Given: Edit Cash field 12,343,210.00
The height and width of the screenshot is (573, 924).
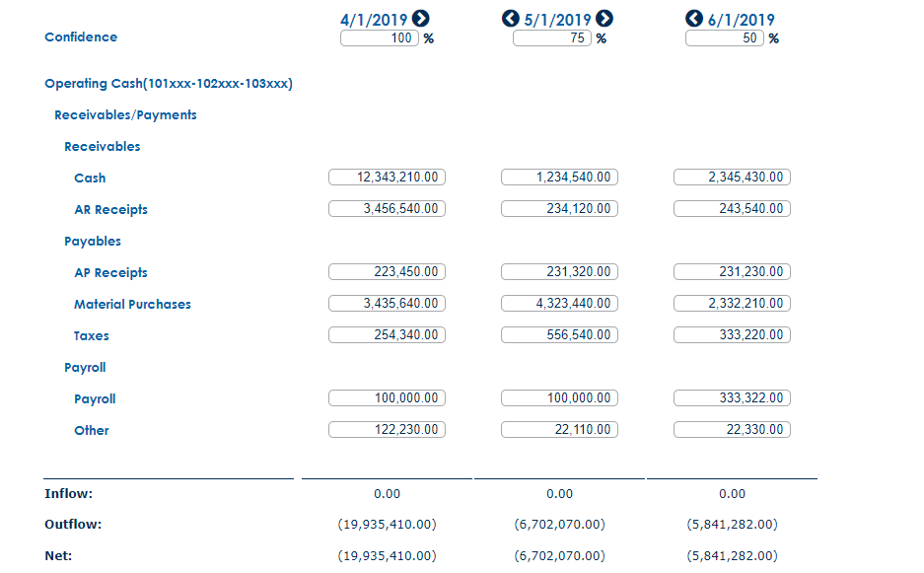Looking at the screenshot, I should coord(388,177).
